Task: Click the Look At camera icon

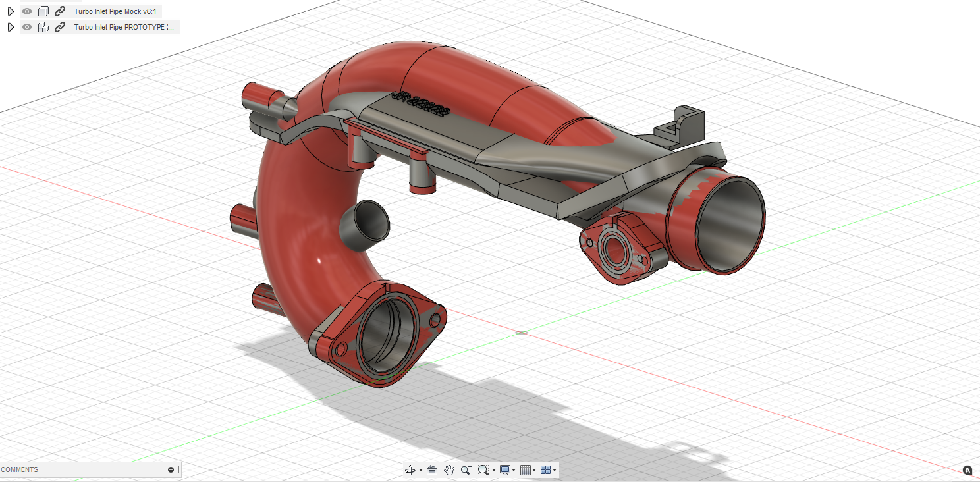Action: (432, 470)
